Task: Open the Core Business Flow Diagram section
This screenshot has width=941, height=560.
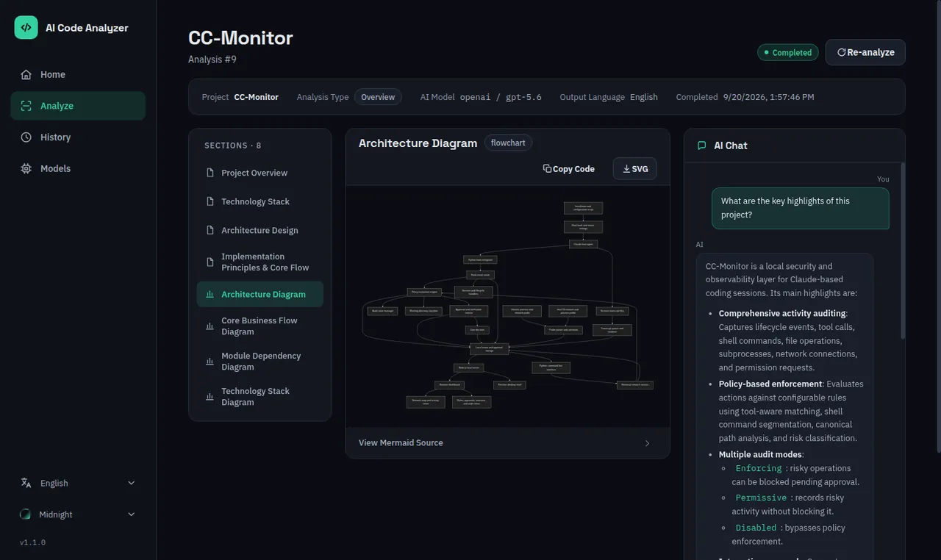Action: coord(260,326)
